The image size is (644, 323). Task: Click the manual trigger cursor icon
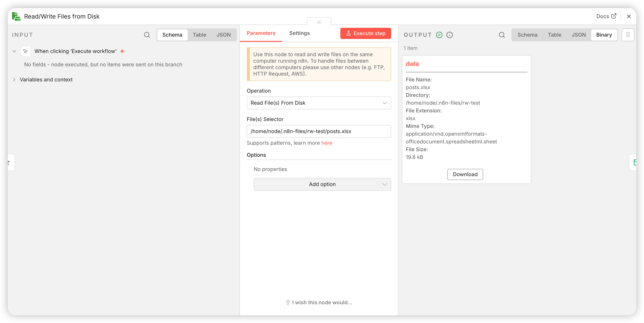tap(25, 51)
